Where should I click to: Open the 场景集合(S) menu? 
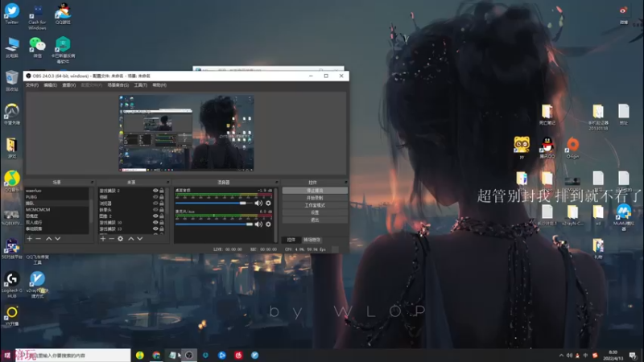click(x=118, y=85)
